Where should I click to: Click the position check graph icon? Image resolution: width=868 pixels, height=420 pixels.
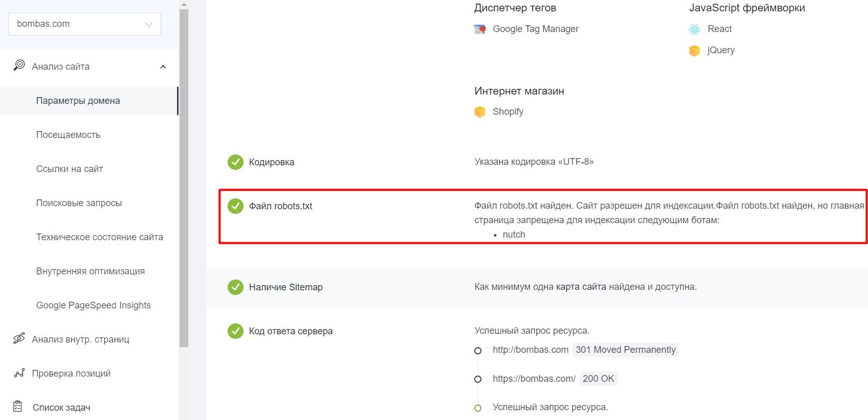pyautogui.click(x=19, y=373)
